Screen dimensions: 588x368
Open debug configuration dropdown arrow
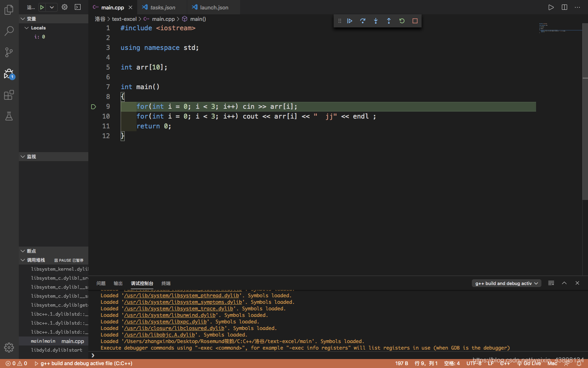point(52,7)
